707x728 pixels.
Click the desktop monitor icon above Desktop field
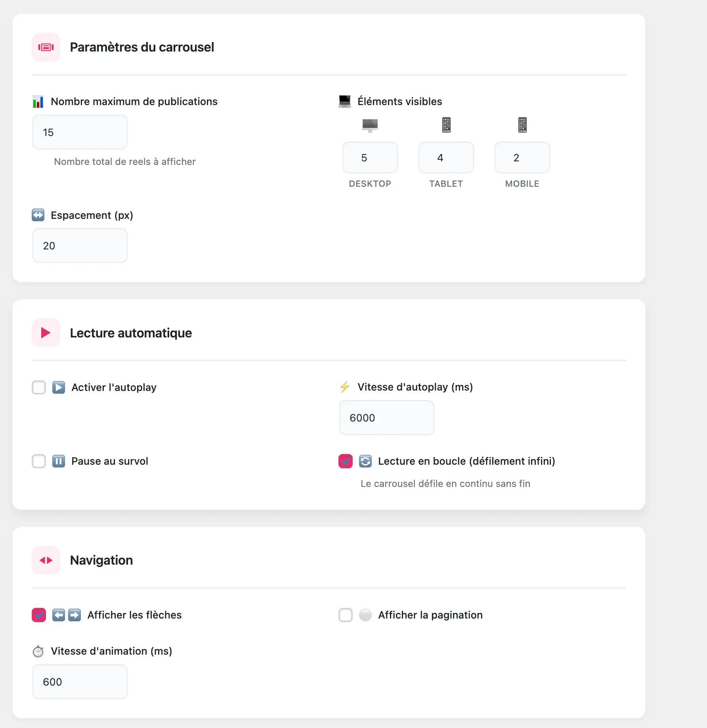(x=370, y=125)
